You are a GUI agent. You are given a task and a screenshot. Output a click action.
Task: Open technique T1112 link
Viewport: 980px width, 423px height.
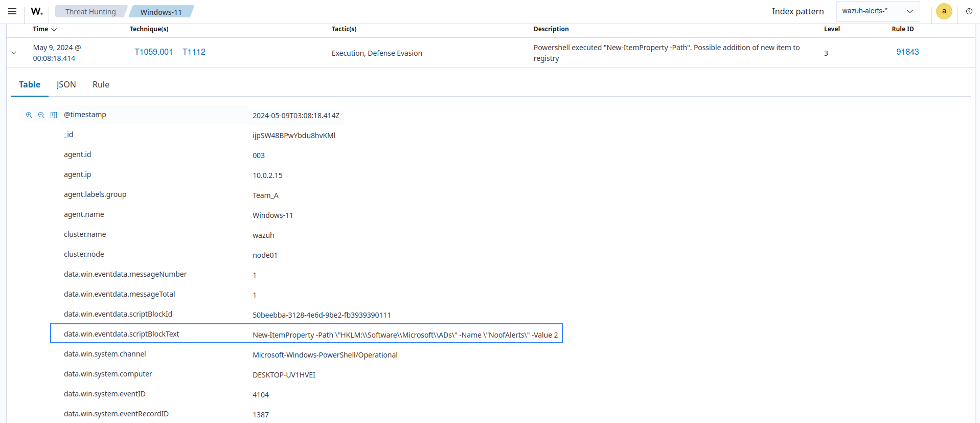coord(194,52)
